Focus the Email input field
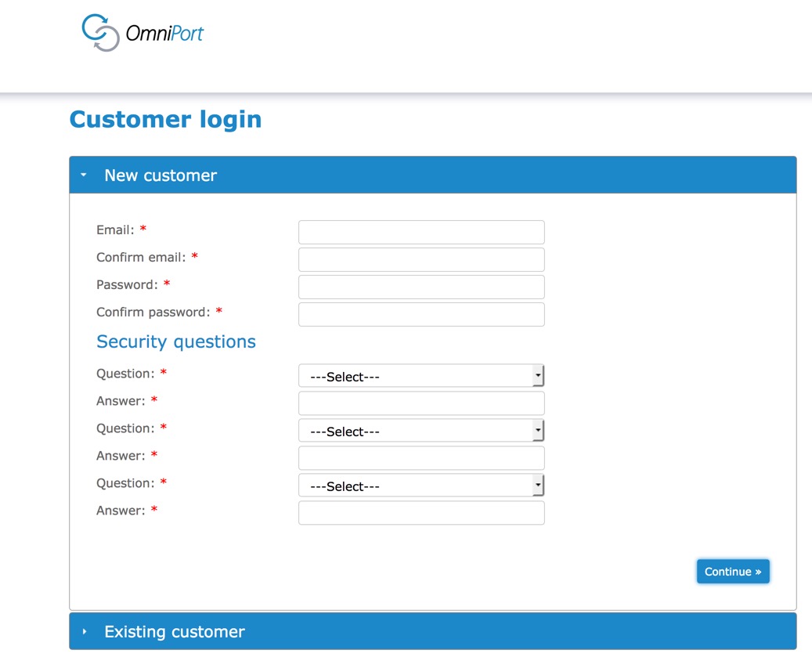 (421, 232)
